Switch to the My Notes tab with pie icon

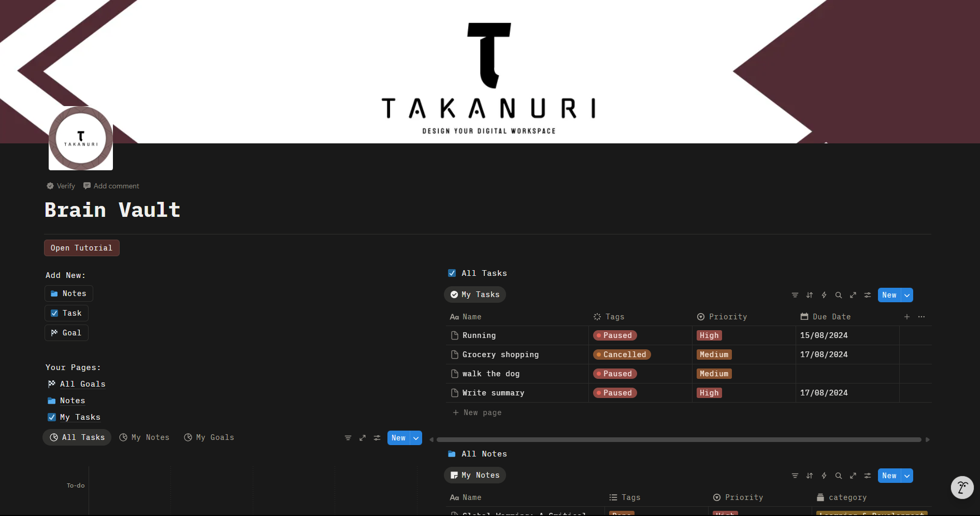pos(145,437)
